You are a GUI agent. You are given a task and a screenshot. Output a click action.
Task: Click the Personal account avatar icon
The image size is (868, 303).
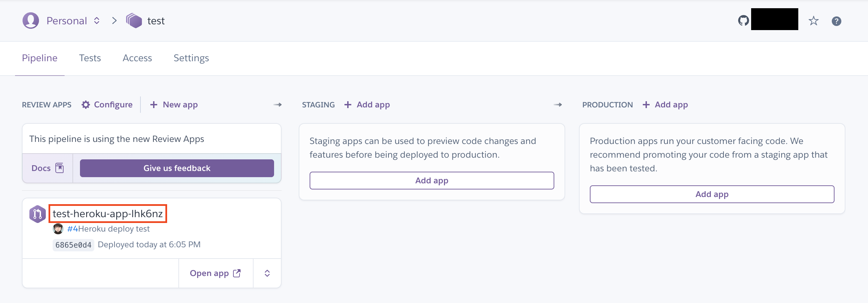(x=31, y=21)
